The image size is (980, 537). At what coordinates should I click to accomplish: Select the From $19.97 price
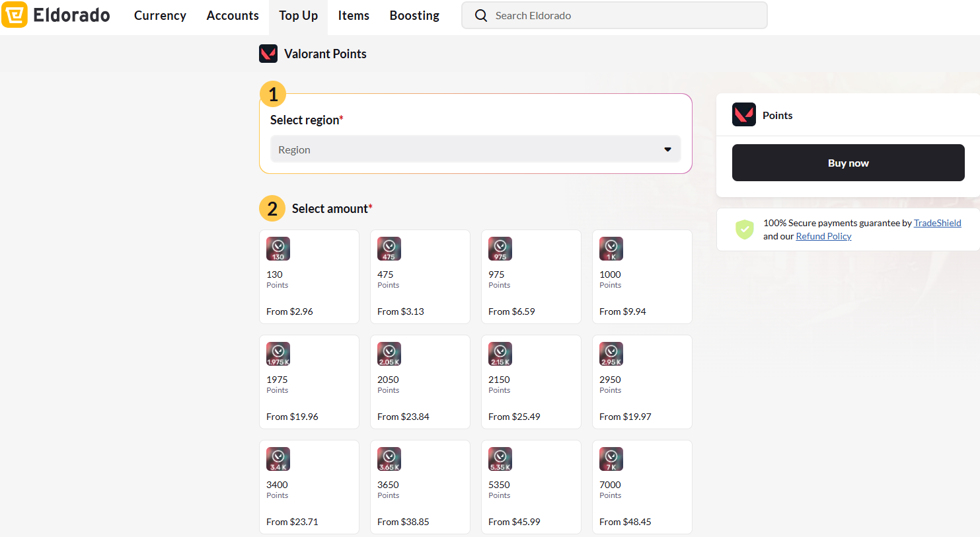(625, 417)
